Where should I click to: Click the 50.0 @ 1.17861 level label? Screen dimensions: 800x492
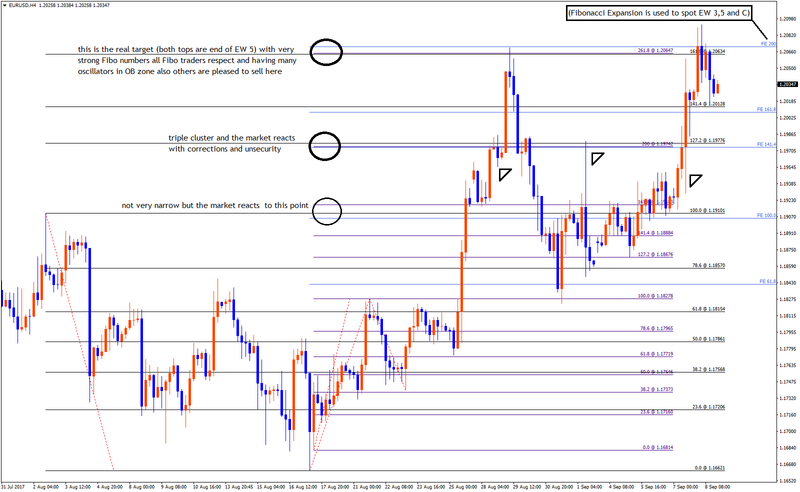pos(708,339)
